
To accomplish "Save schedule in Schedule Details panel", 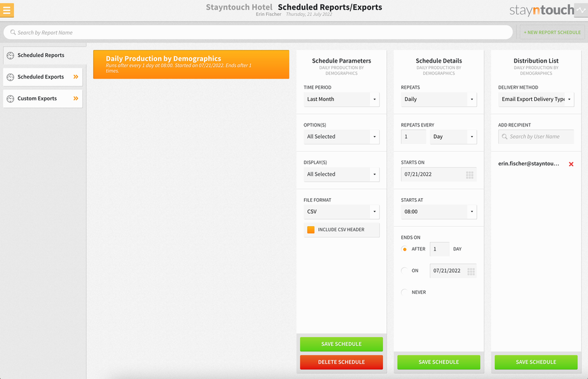I will (438, 362).
